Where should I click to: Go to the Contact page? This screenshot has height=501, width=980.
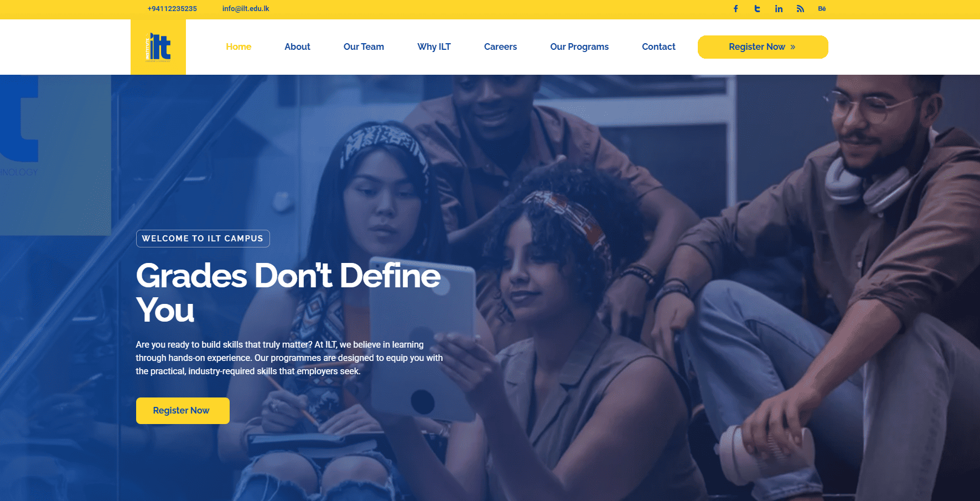(x=658, y=47)
